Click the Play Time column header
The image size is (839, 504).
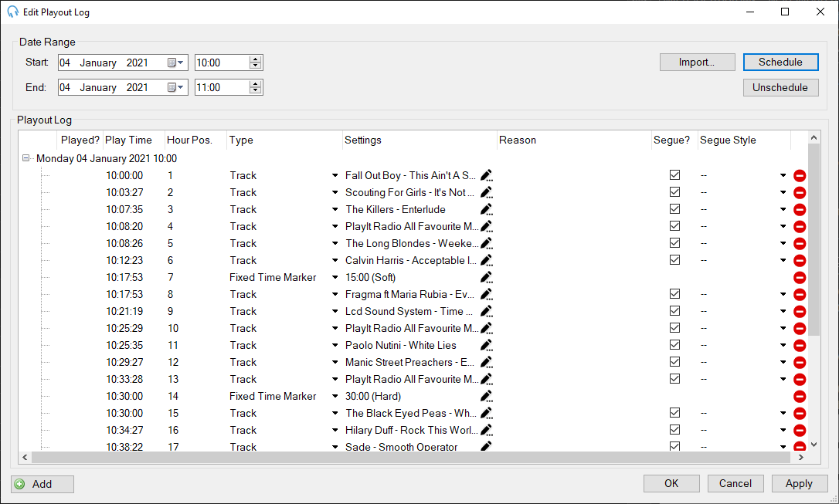tap(133, 140)
